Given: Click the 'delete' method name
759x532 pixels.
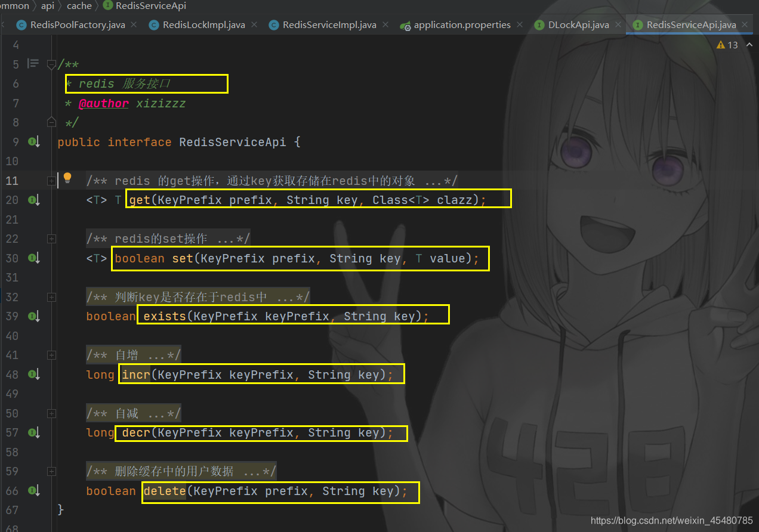Looking at the screenshot, I should pos(165,491).
